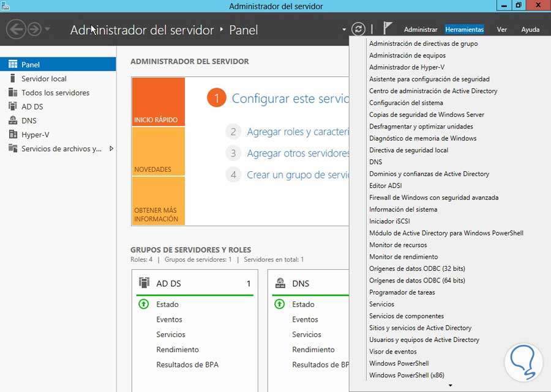
Task: Open Usuarios y equipos de Active Directory
Action: 424,339
